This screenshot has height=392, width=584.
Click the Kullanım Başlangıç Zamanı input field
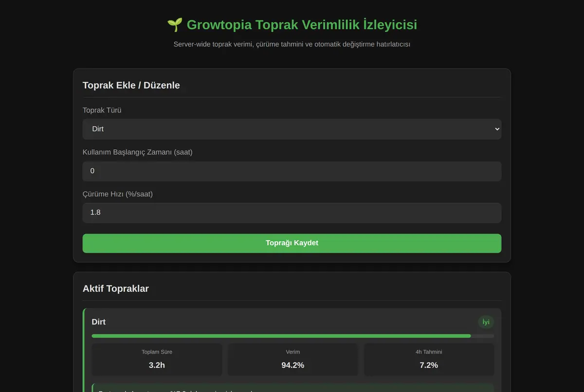[292, 171]
